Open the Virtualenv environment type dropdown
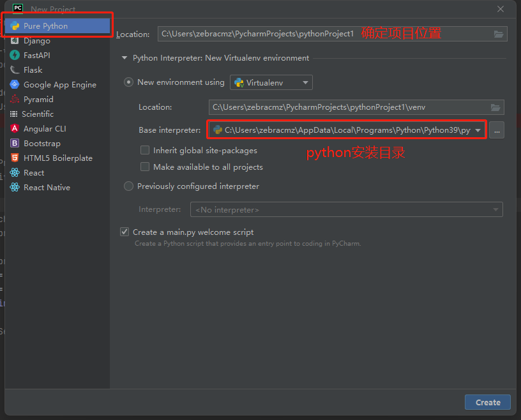Image resolution: width=521 pixels, height=420 pixels. (x=271, y=82)
